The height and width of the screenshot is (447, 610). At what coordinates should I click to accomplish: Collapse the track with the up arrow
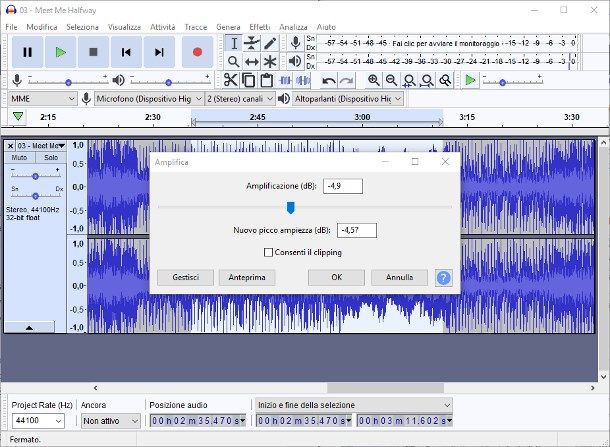click(x=29, y=328)
